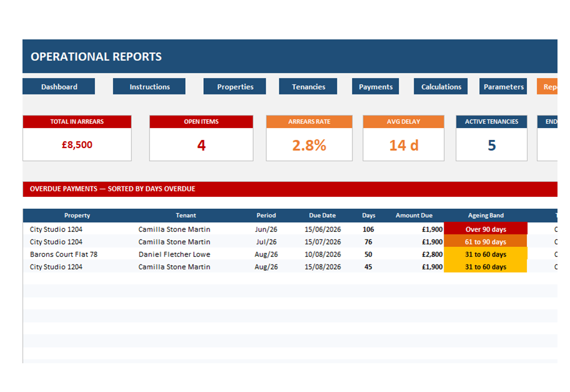Screen dimensions: 570x392
Task: Select the Daniel Fletcher Lowe tenant cell
Action: pyautogui.click(x=174, y=254)
